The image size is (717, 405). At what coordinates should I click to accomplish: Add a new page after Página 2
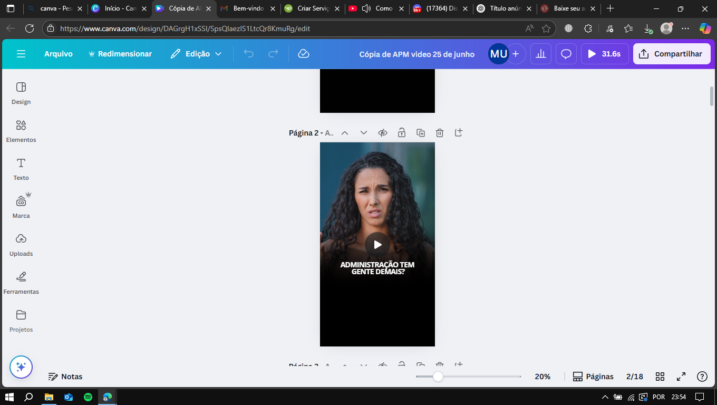tap(459, 133)
